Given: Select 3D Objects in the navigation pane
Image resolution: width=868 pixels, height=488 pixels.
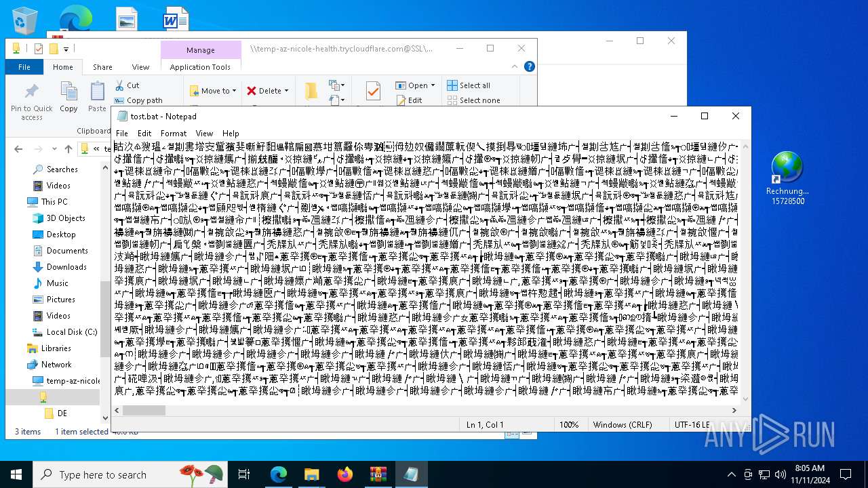Looking at the screenshot, I should point(66,218).
